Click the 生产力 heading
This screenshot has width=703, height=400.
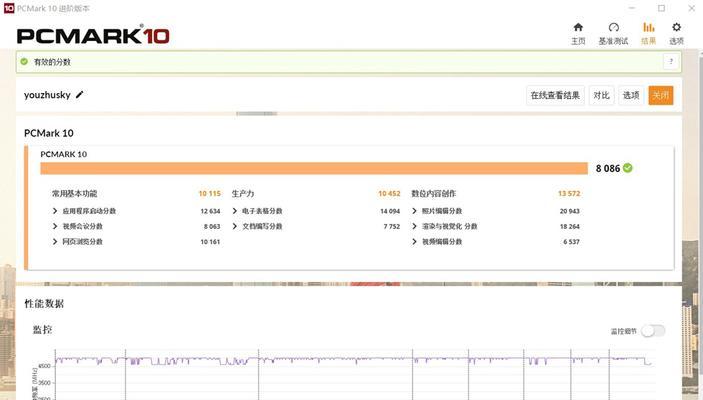(x=243, y=193)
